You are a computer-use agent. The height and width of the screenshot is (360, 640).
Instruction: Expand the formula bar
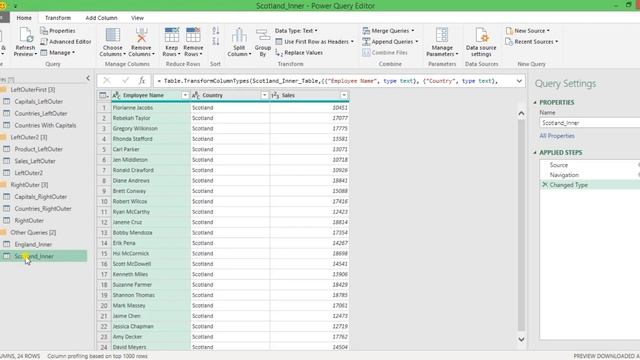(x=519, y=81)
